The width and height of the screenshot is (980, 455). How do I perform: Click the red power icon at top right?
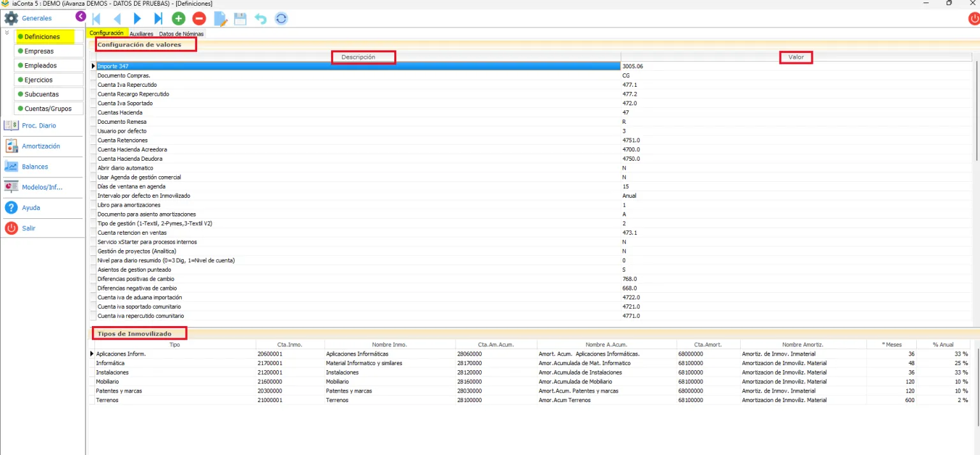(x=974, y=19)
